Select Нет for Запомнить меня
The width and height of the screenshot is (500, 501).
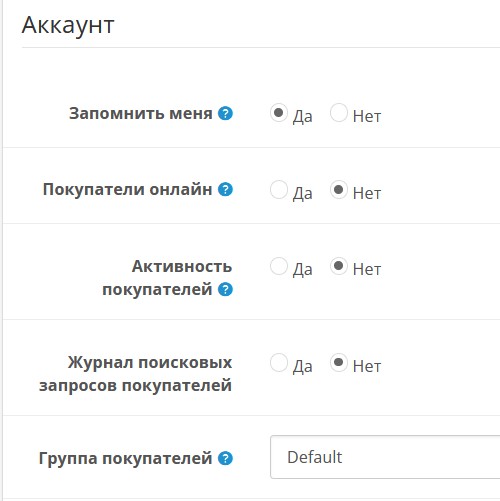(x=339, y=113)
